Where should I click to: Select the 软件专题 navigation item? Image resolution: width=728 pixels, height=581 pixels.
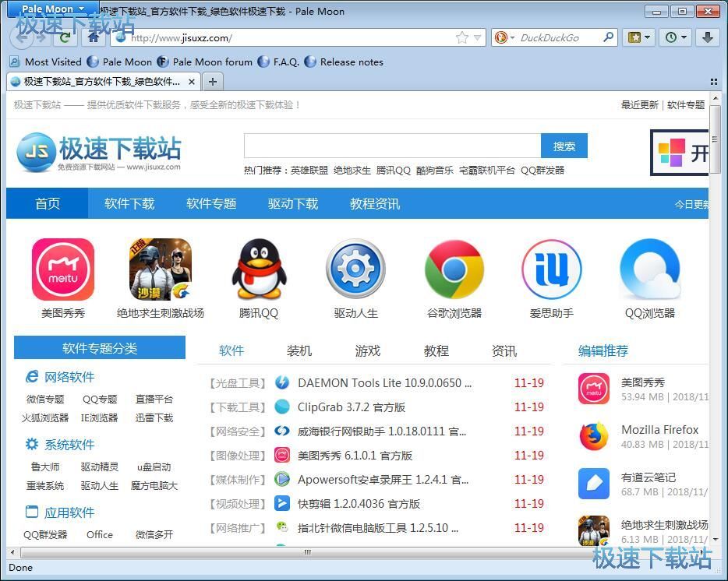(x=210, y=203)
